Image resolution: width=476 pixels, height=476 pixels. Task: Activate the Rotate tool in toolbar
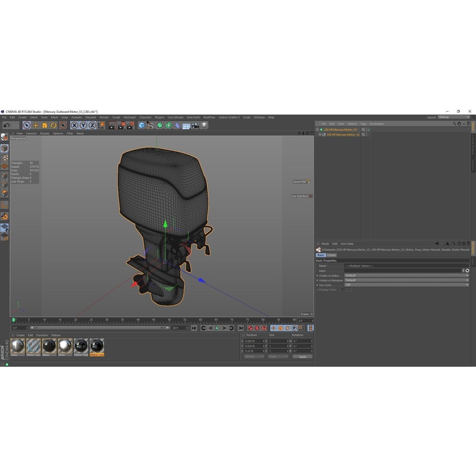coord(54,125)
